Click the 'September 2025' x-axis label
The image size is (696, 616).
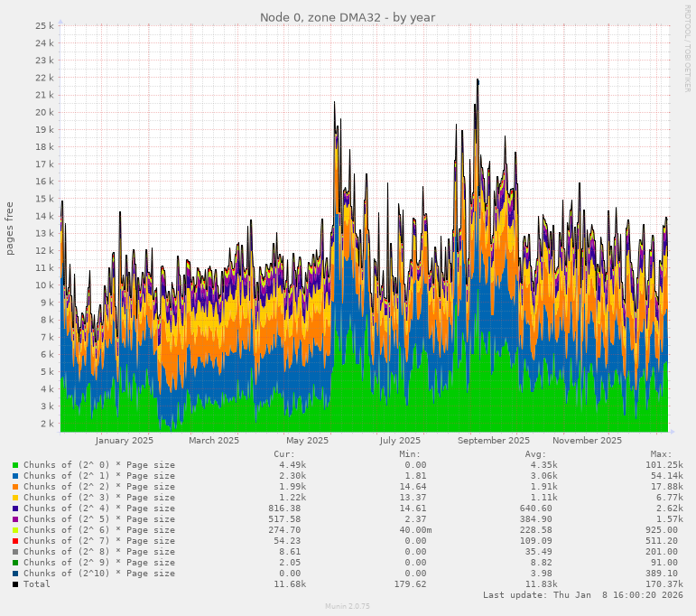(494, 441)
